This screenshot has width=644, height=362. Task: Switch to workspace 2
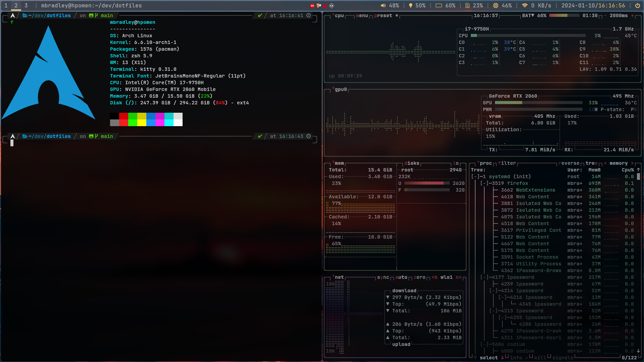coord(16,6)
